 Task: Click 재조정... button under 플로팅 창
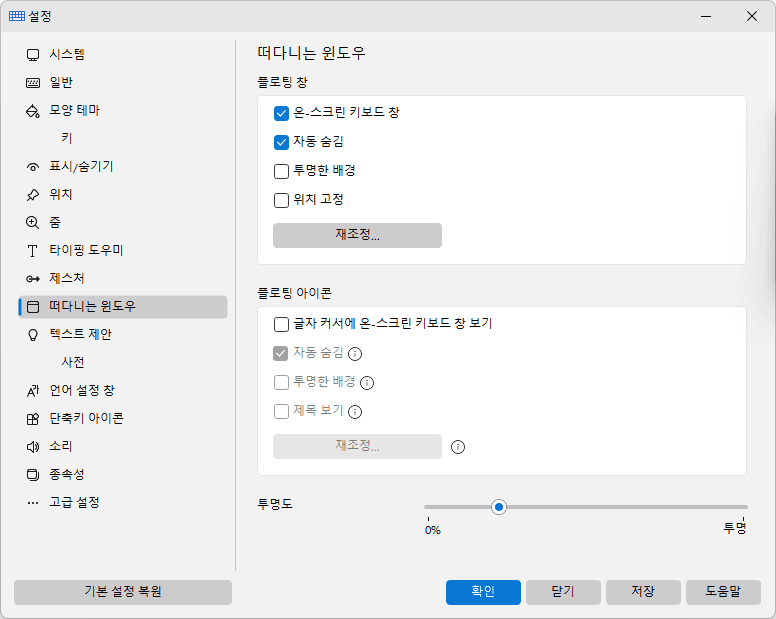point(357,235)
